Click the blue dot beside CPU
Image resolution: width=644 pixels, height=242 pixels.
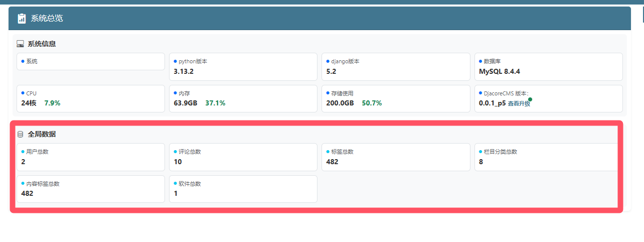point(23,93)
